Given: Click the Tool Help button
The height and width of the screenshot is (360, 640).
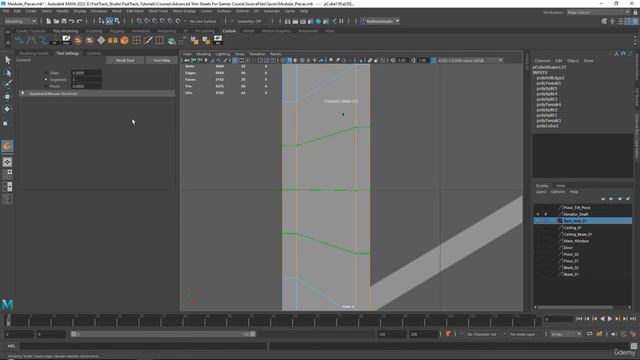Looking at the screenshot, I should coord(162,60).
